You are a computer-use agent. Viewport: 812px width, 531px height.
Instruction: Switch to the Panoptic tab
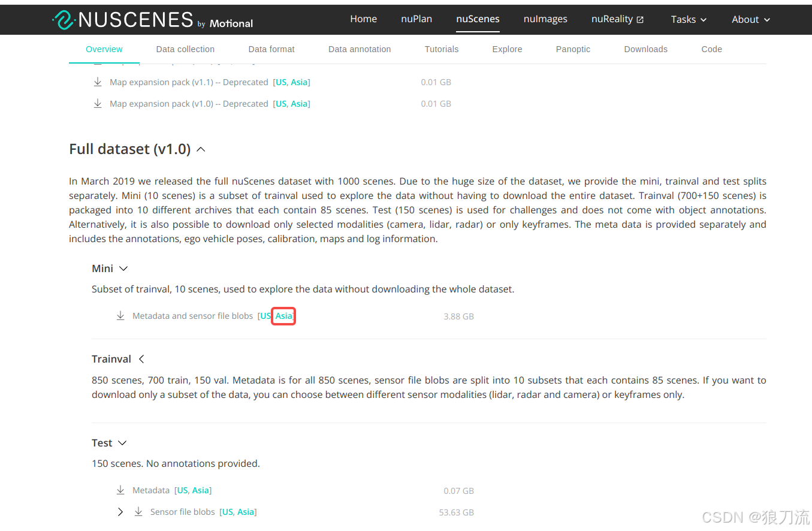pos(573,49)
